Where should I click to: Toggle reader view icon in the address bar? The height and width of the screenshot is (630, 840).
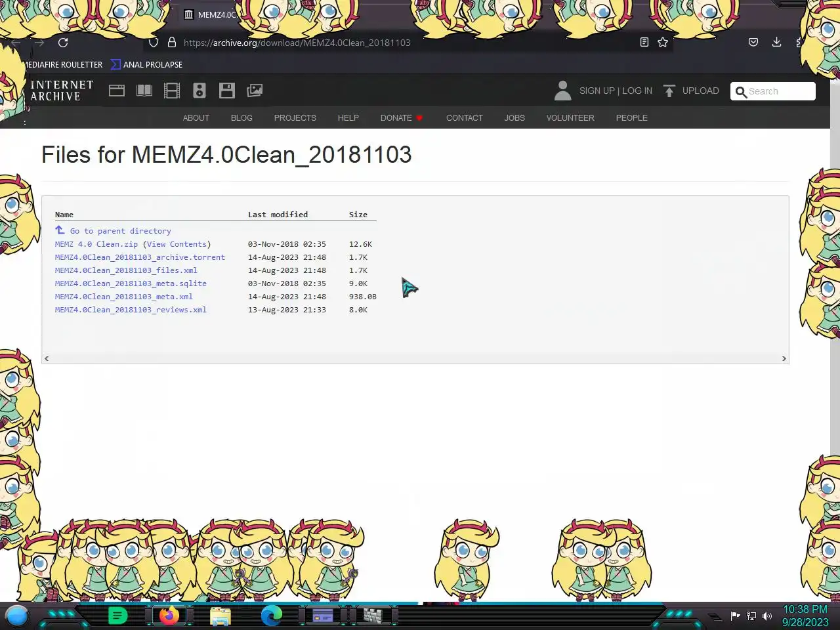pos(644,42)
